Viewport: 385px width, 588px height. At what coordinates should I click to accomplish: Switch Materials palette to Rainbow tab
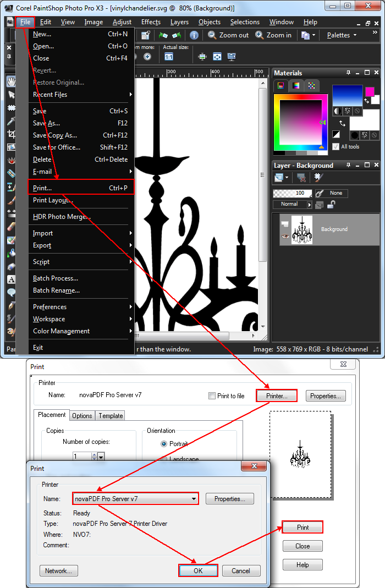click(x=296, y=85)
